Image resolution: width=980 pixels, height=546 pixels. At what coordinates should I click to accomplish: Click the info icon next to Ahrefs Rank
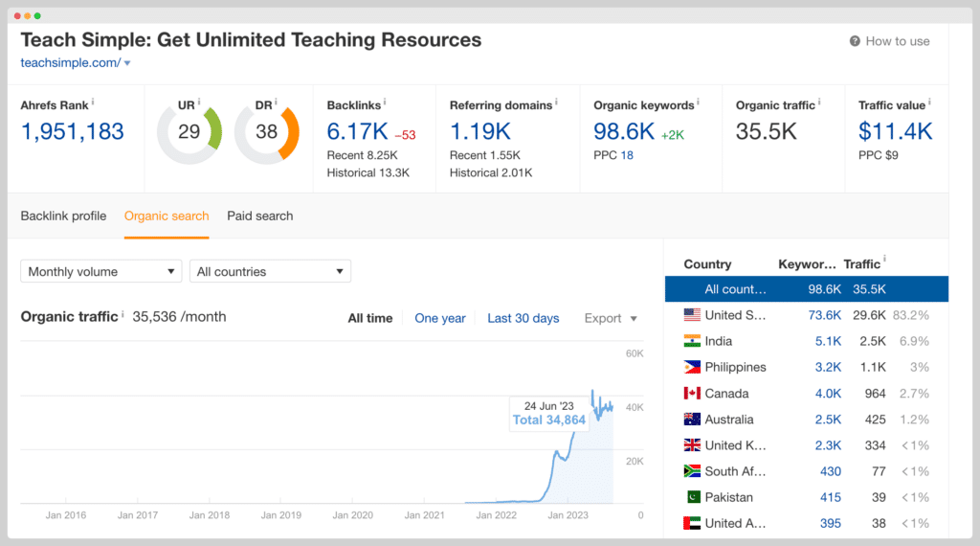tap(93, 102)
